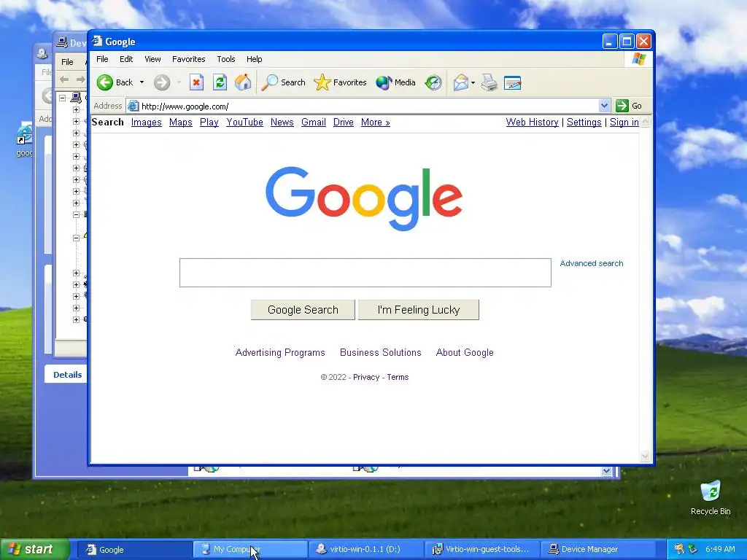Open the File menu in Internet Explorer
This screenshot has width=747, height=560.
102,59
